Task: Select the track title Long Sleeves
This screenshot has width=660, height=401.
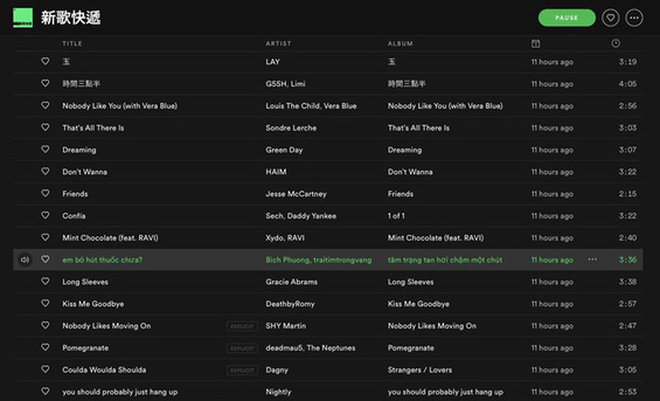Action: coord(85,282)
